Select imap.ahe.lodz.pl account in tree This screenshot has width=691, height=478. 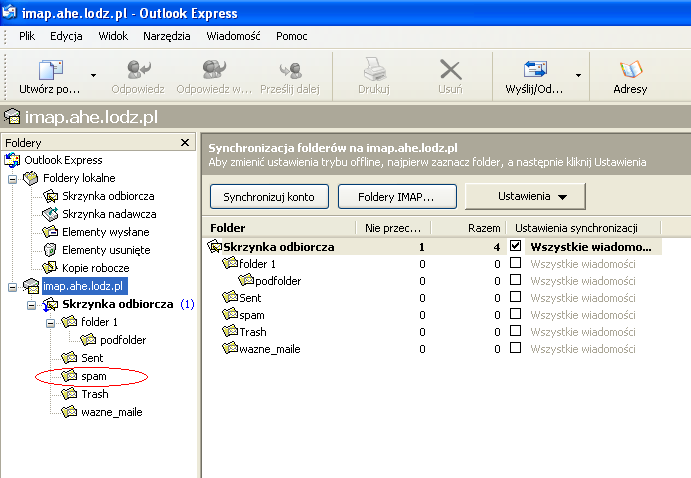point(83,286)
